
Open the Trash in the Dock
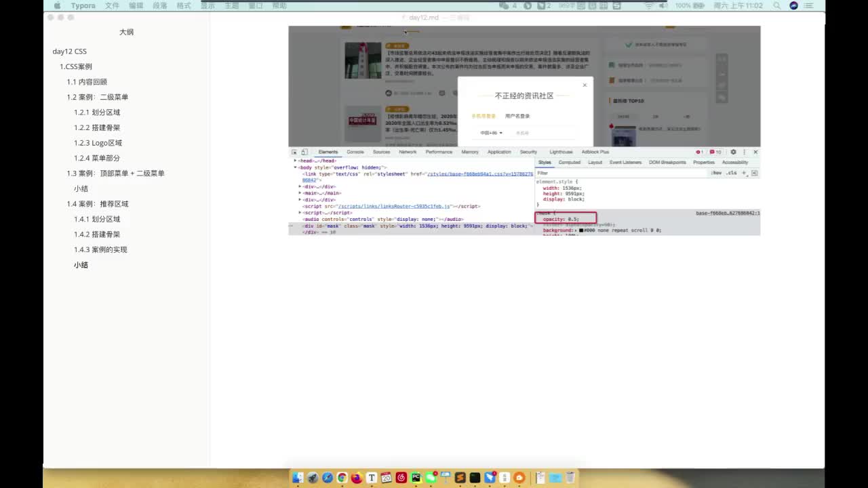click(x=570, y=478)
